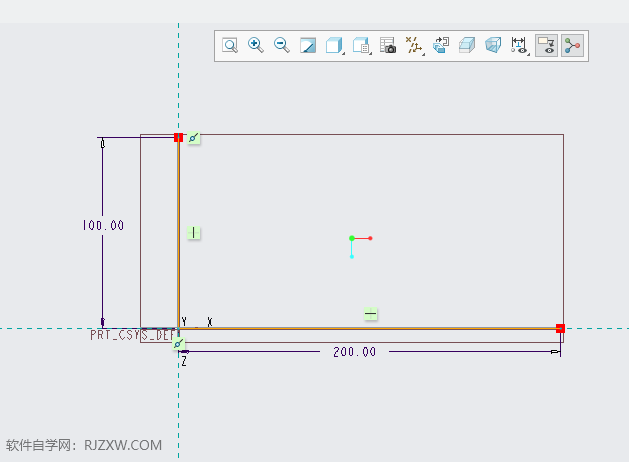
Task: Open the Display Style cube icon
Action: click(333, 45)
